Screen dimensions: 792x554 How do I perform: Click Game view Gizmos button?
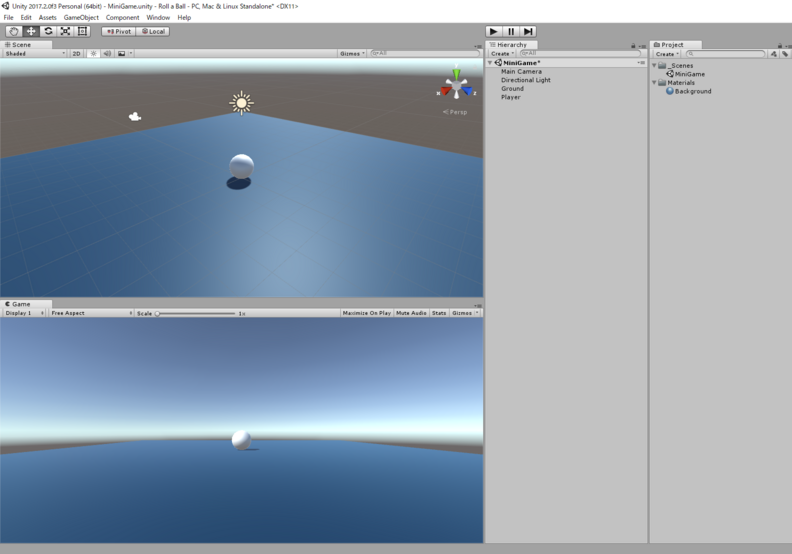(462, 313)
